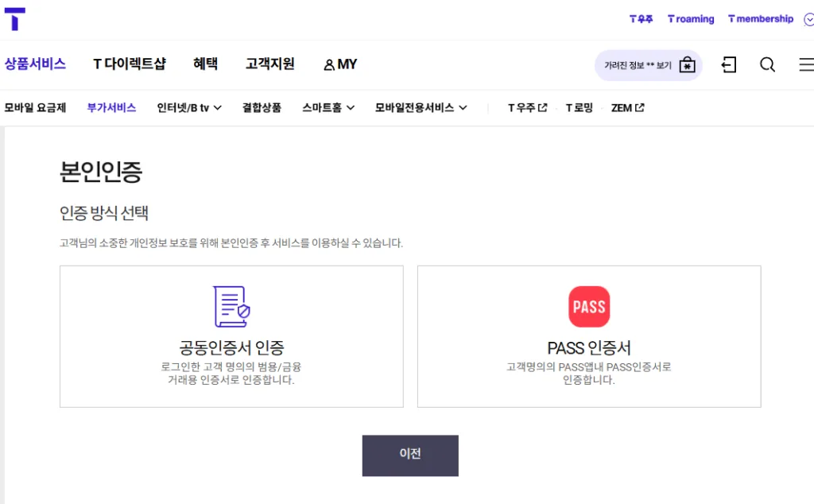Viewport: 814px width, 504px height.
Task: Click the 인증 방식 선택 subheading
Action: [x=104, y=213]
